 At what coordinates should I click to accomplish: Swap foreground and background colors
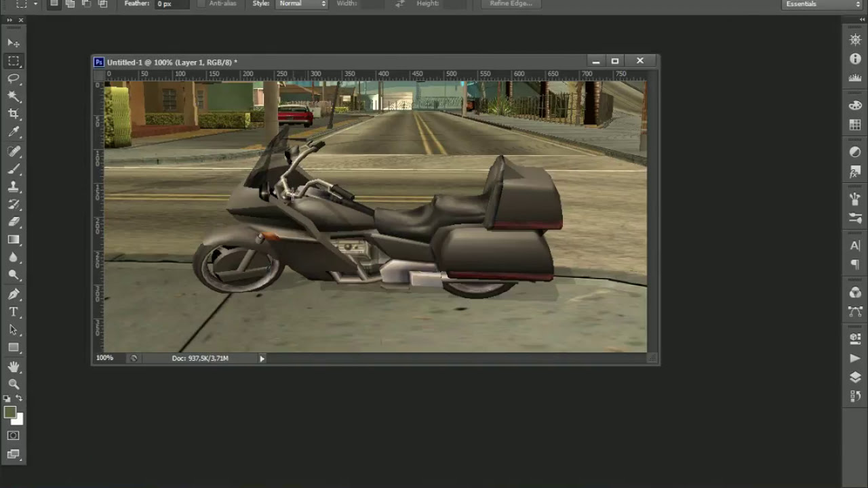pyautogui.click(x=20, y=399)
